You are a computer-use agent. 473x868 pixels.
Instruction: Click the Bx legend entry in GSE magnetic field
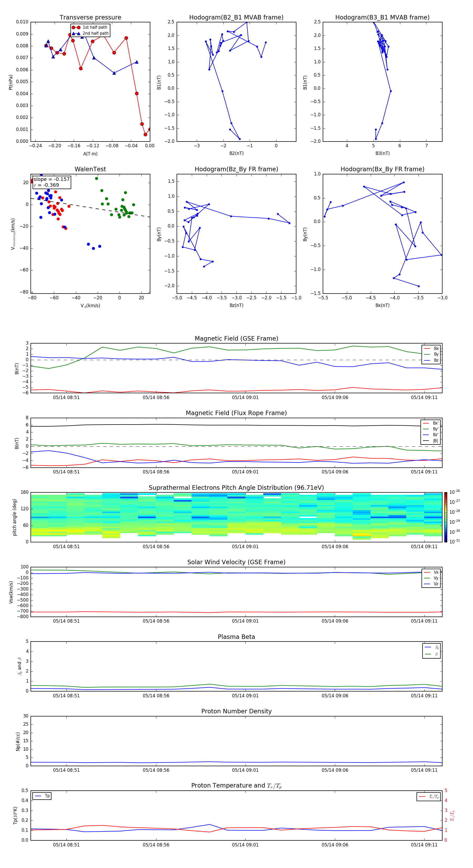coord(431,349)
